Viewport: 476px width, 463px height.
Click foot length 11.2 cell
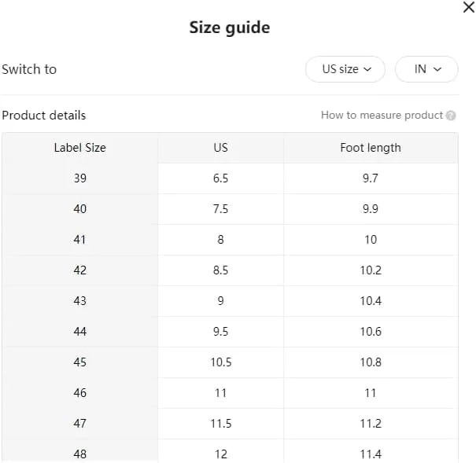point(371,424)
